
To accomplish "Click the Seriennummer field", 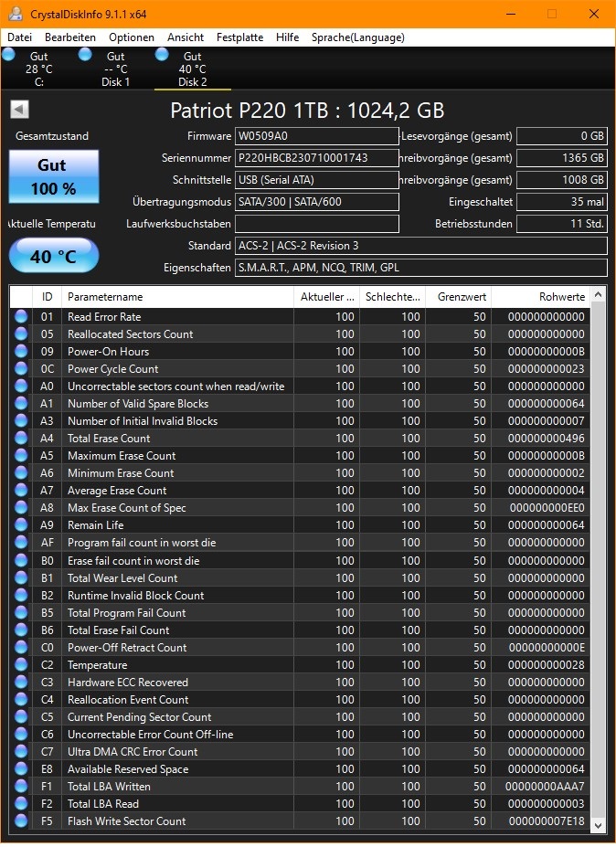I will pos(316,158).
